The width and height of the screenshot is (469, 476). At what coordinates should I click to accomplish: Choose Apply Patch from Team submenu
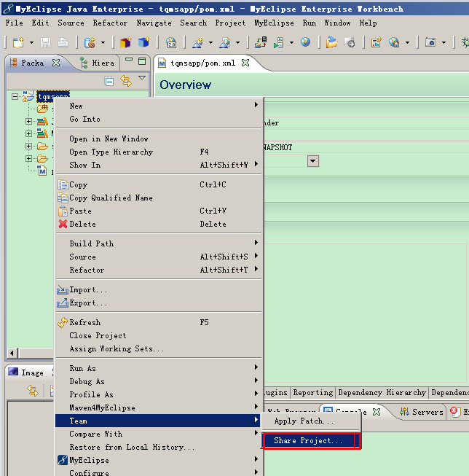point(311,421)
